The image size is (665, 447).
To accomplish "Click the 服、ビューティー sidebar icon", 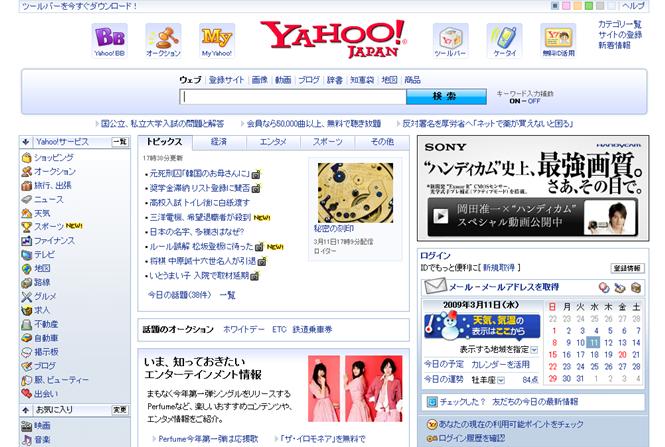I will pyautogui.click(x=27, y=380).
